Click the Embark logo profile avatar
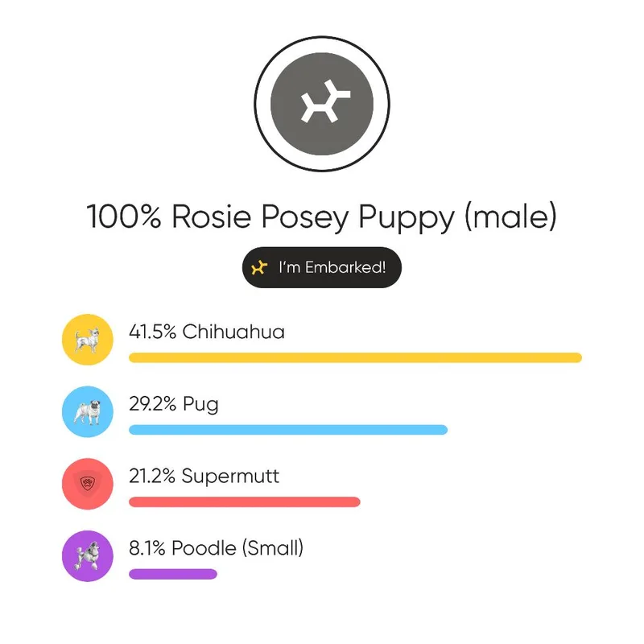The image size is (644, 644). click(x=322, y=104)
